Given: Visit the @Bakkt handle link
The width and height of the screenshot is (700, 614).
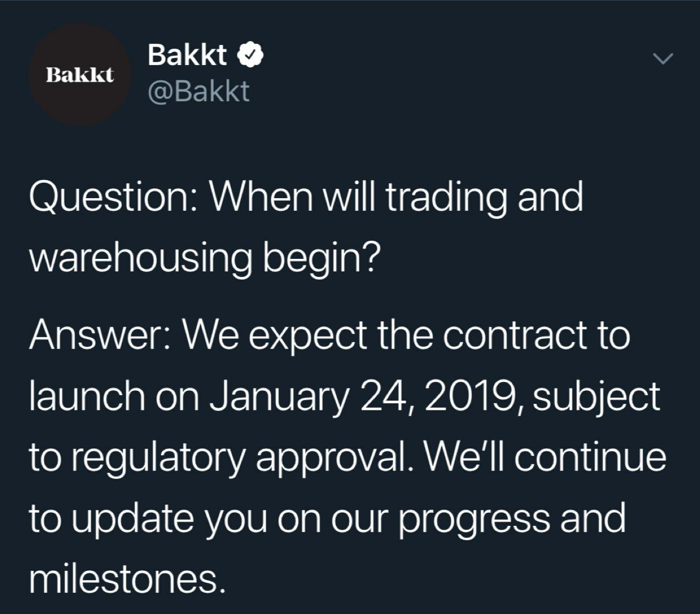Looking at the screenshot, I should (199, 91).
